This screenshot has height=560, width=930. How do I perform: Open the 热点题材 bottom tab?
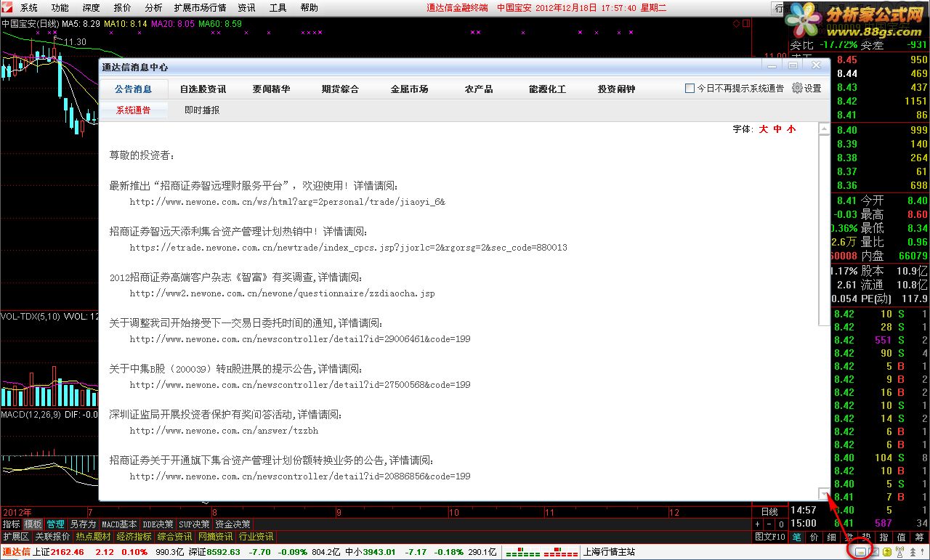tap(93, 537)
